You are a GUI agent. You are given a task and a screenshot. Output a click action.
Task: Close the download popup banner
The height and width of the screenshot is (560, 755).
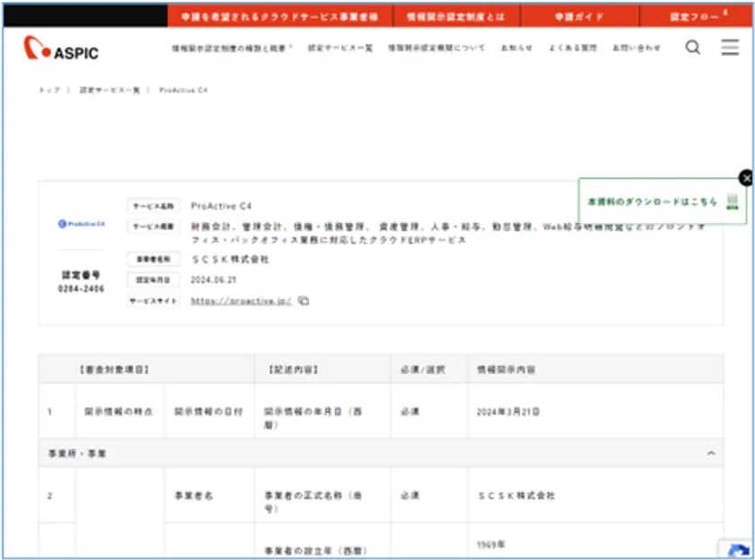coord(745,178)
